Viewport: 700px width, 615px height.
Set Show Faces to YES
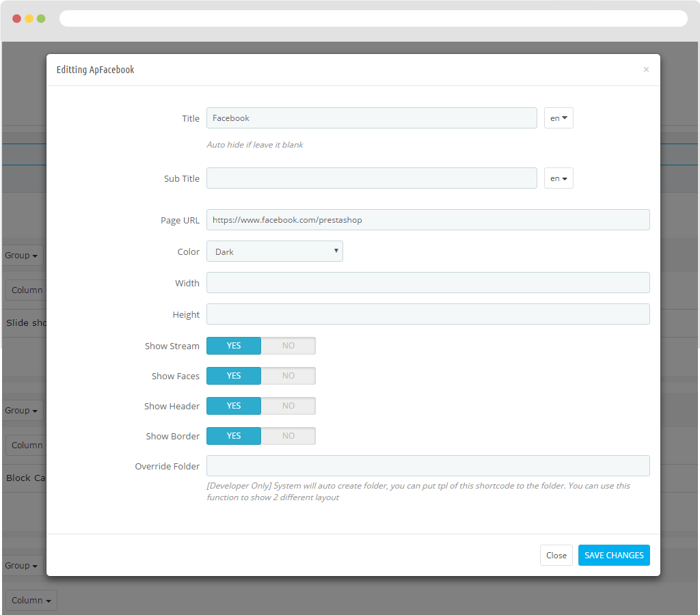pos(234,376)
